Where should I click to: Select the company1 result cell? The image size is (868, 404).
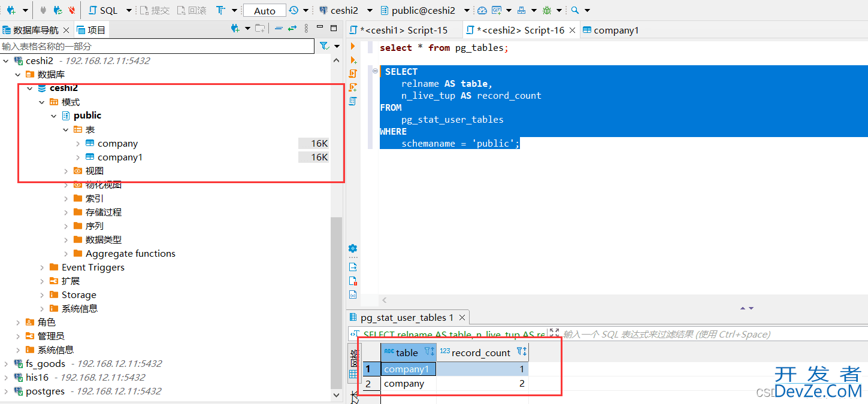409,369
